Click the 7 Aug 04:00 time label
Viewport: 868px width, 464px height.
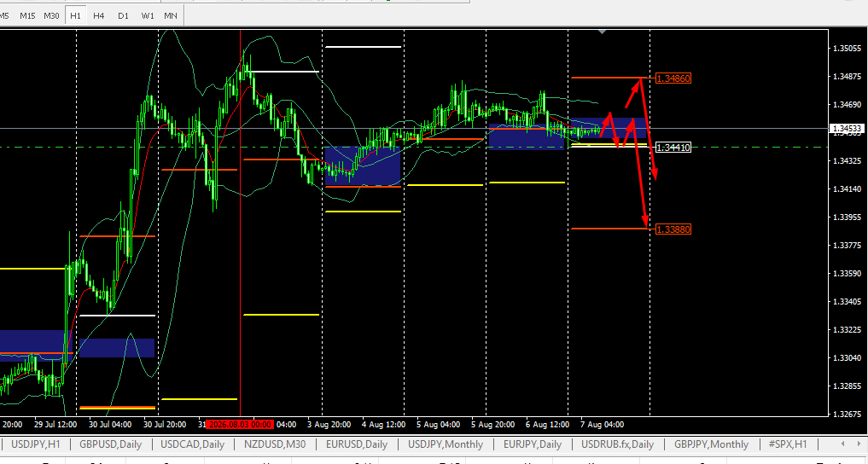pyautogui.click(x=603, y=425)
